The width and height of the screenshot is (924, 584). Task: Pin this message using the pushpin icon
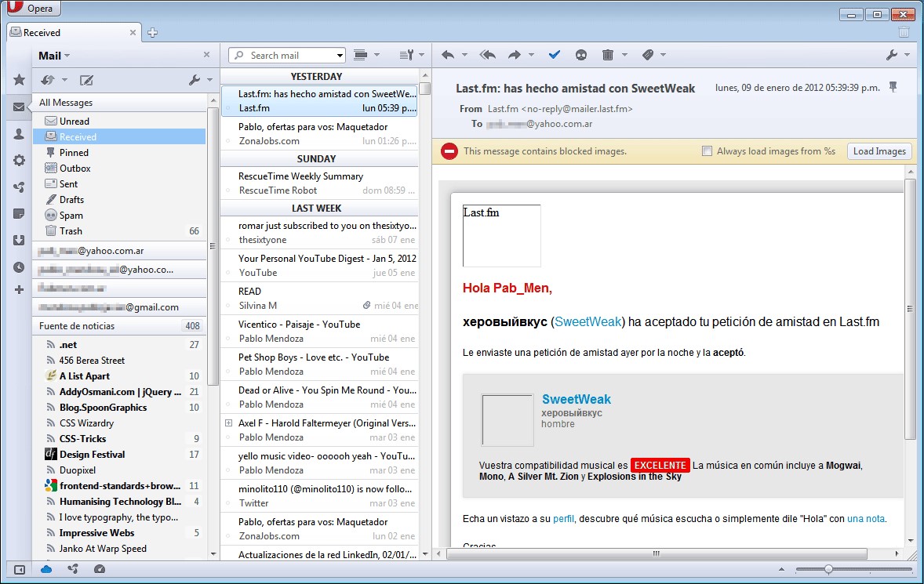pyautogui.click(x=893, y=87)
